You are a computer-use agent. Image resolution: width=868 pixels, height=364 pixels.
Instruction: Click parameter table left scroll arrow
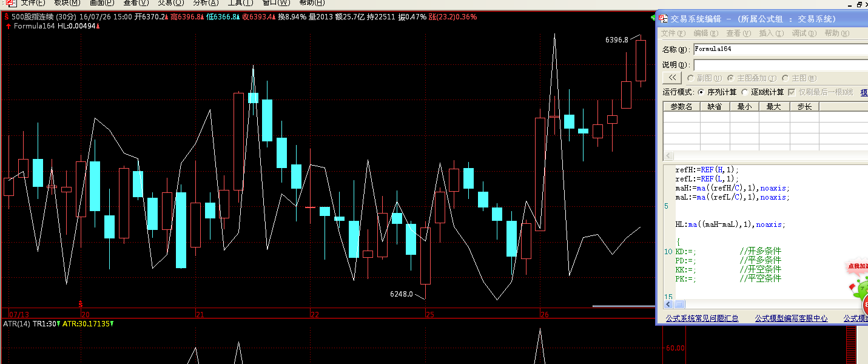[x=668, y=156]
